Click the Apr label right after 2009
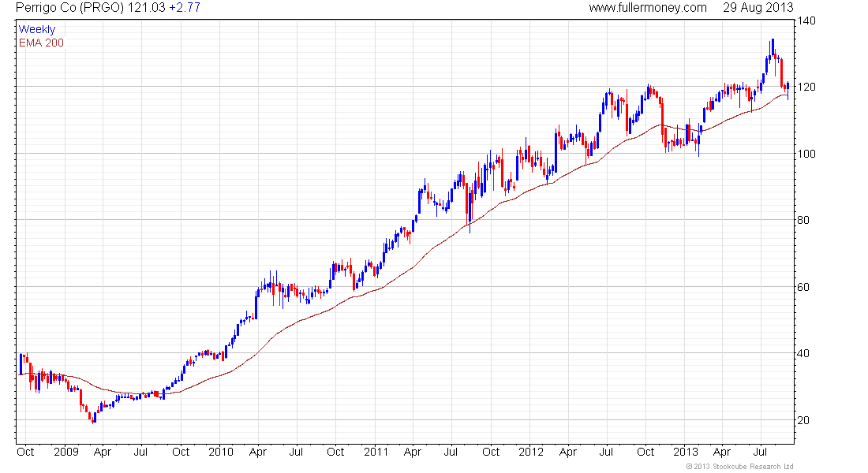The width and height of the screenshot is (868, 473). (103, 452)
